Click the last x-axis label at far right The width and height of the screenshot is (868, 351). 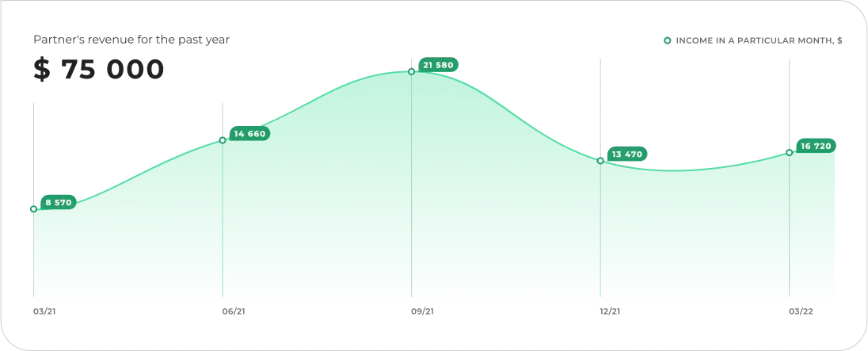801,311
